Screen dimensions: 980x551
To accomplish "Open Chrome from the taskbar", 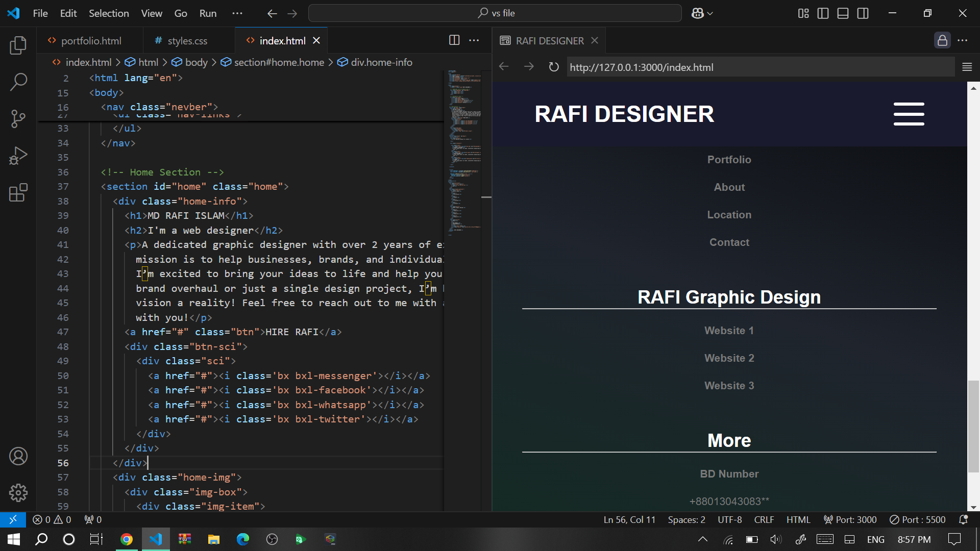I will 127,539.
